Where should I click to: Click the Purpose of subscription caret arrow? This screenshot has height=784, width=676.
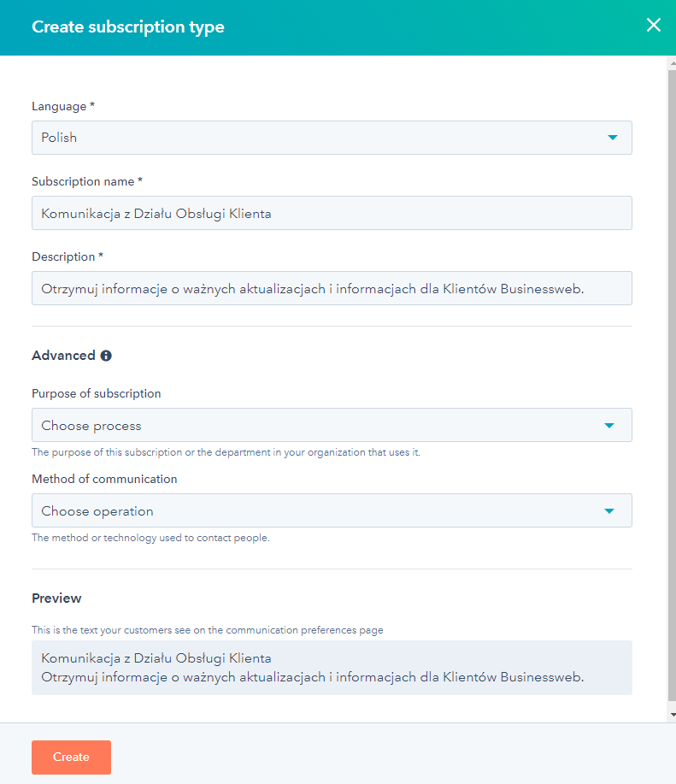609,426
